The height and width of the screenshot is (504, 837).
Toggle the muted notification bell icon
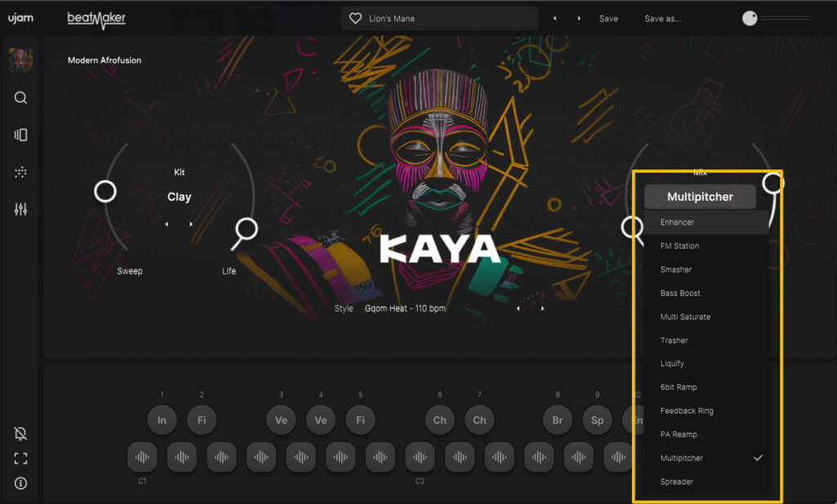coord(21,434)
